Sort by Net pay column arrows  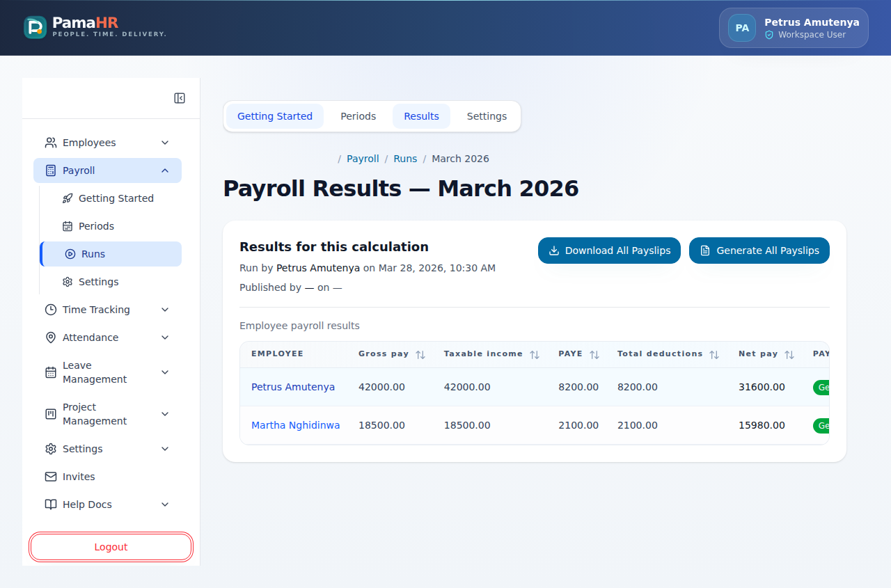point(789,355)
